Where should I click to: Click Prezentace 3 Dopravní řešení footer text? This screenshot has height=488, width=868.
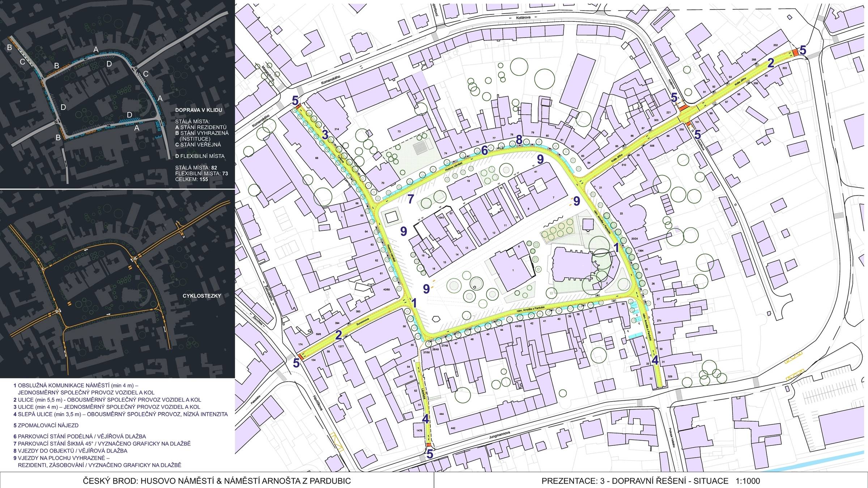point(651,481)
